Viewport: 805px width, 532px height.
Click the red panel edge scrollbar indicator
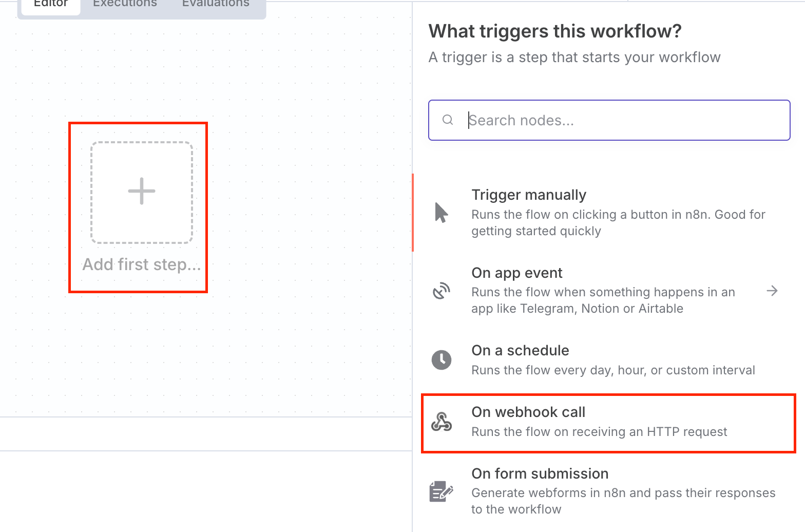tap(413, 213)
